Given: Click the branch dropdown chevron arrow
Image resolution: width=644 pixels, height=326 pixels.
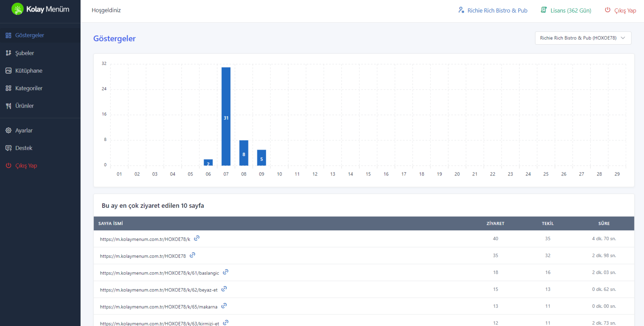Looking at the screenshot, I should pos(623,38).
